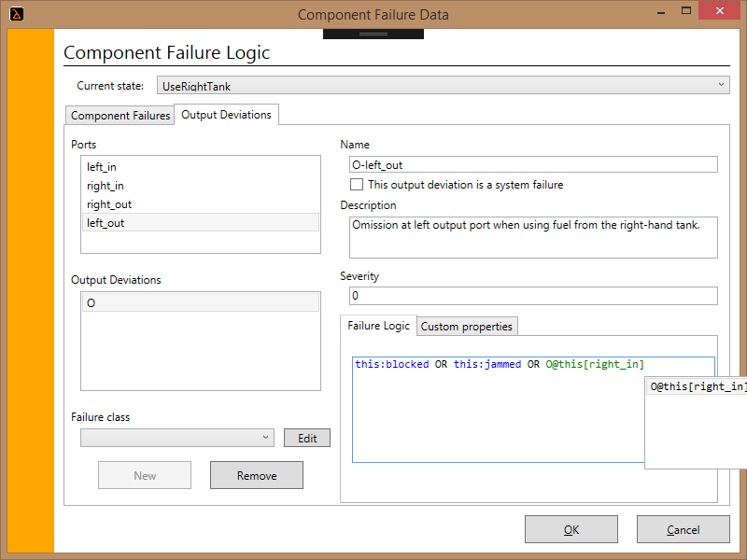Click the dark collapse handle at top
747x560 pixels.
(x=373, y=34)
